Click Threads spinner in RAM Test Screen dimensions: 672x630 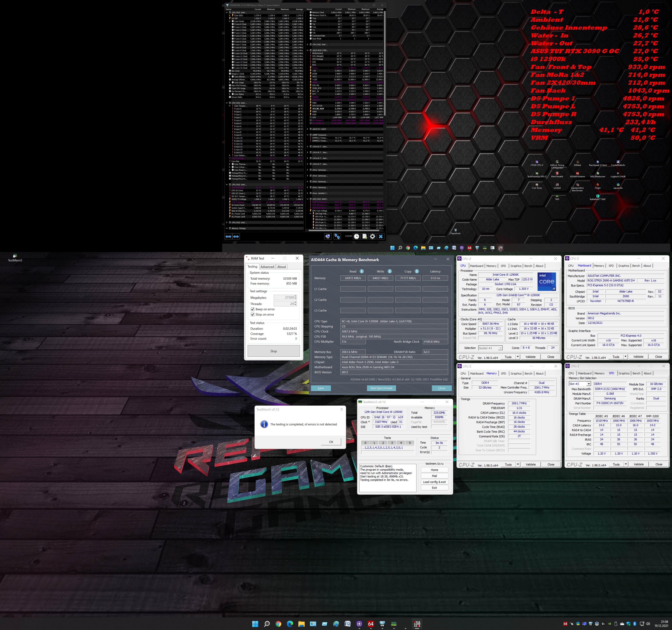pos(295,304)
